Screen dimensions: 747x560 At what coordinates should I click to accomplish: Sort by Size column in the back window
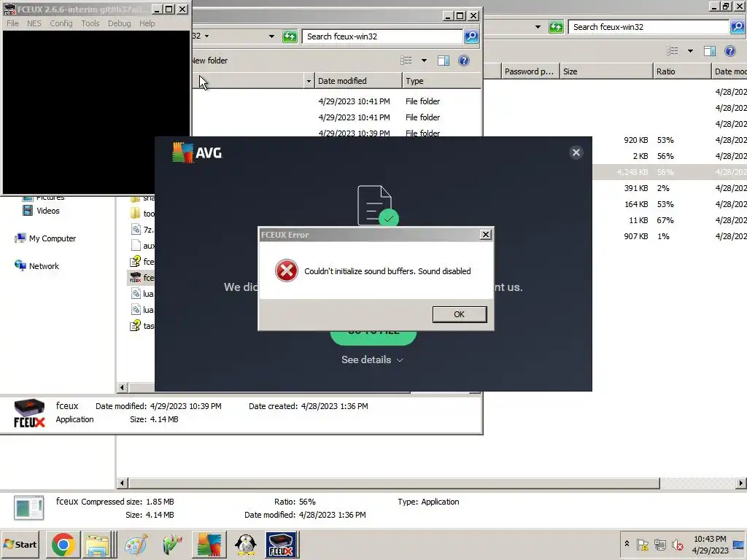(606, 71)
